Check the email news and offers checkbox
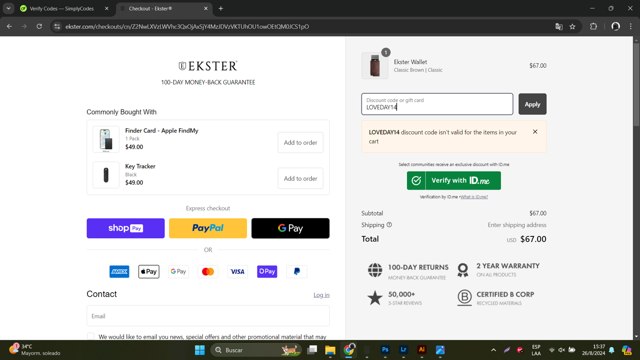The height and width of the screenshot is (360, 640). (91, 337)
